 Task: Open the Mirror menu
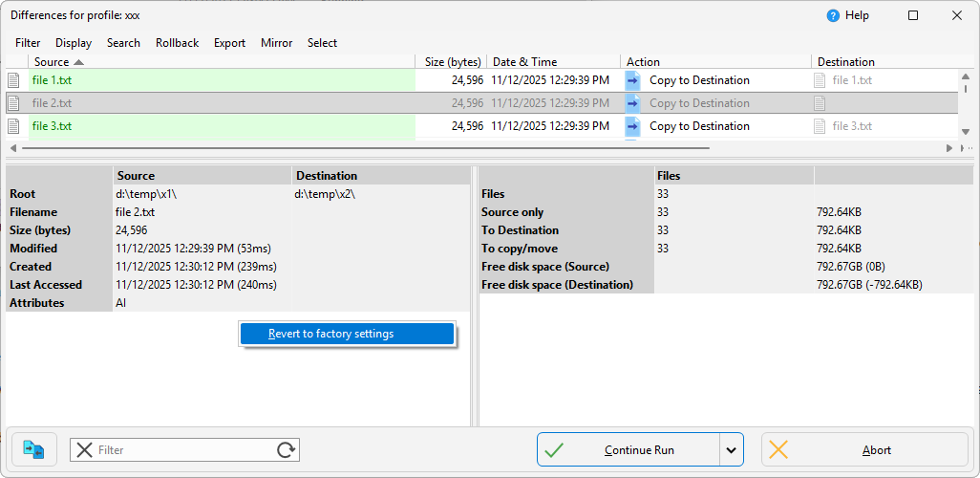point(276,43)
